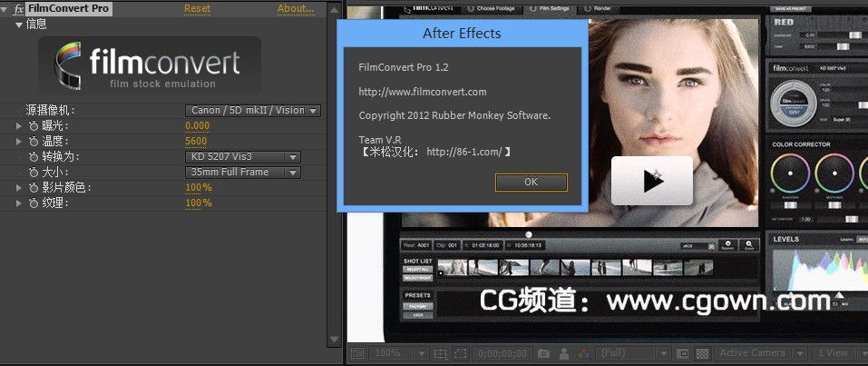Toggle the fx switch for FilmConvert Pro
868x366 pixels.
19,9
